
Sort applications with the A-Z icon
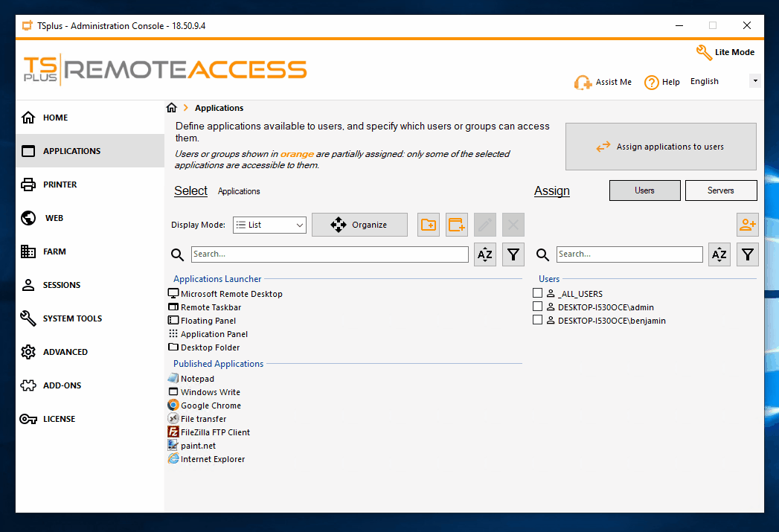coord(485,254)
